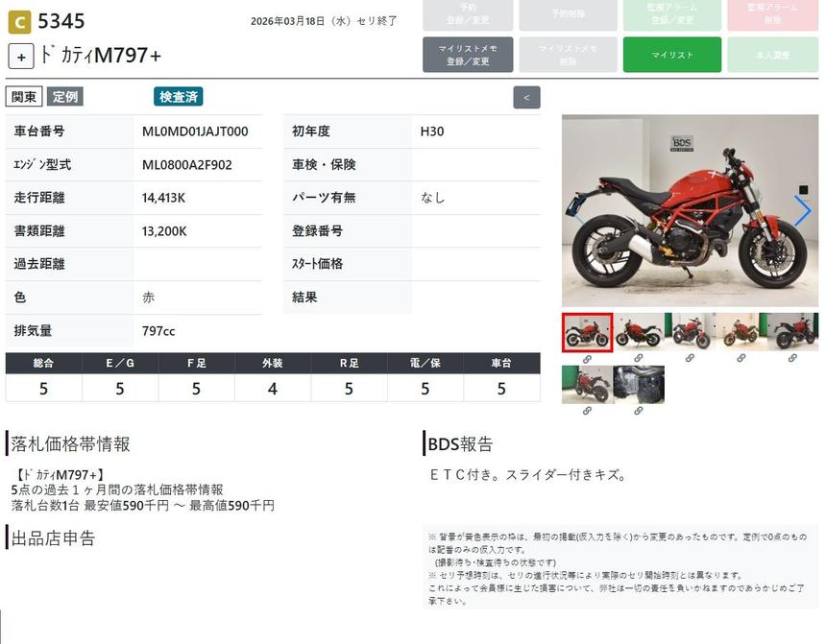Click the plus icon beside ドカティM797+
Screen dimensions: 826x644
point(21,57)
